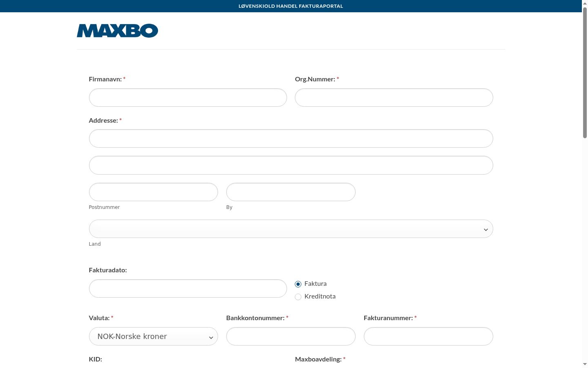Click the scrollbar up arrow

pyautogui.click(x=585, y=3)
